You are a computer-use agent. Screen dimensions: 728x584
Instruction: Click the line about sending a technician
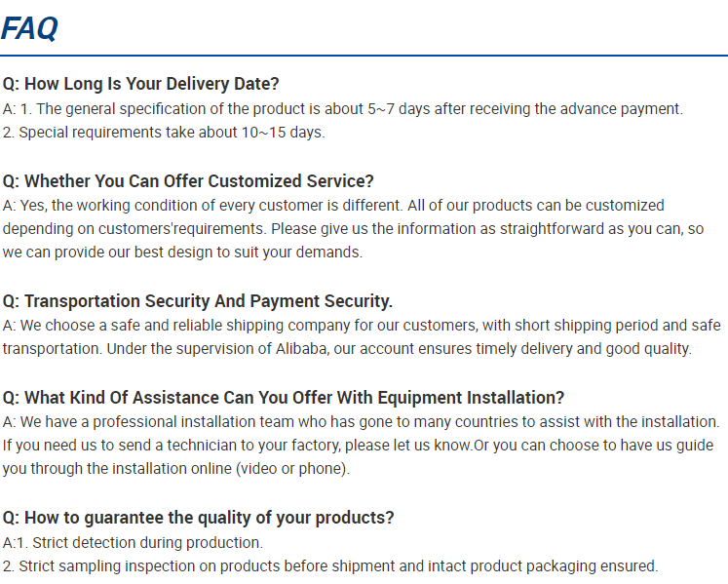[358, 446]
